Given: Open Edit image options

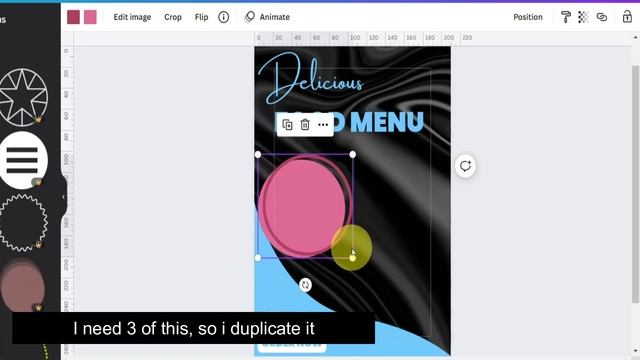Looking at the screenshot, I should (x=132, y=17).
